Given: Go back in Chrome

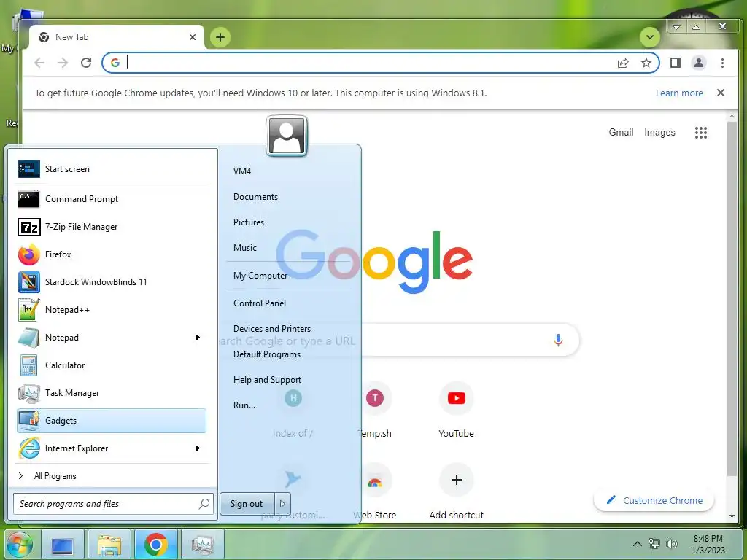Looking at the screenshot, I should 39,63.
